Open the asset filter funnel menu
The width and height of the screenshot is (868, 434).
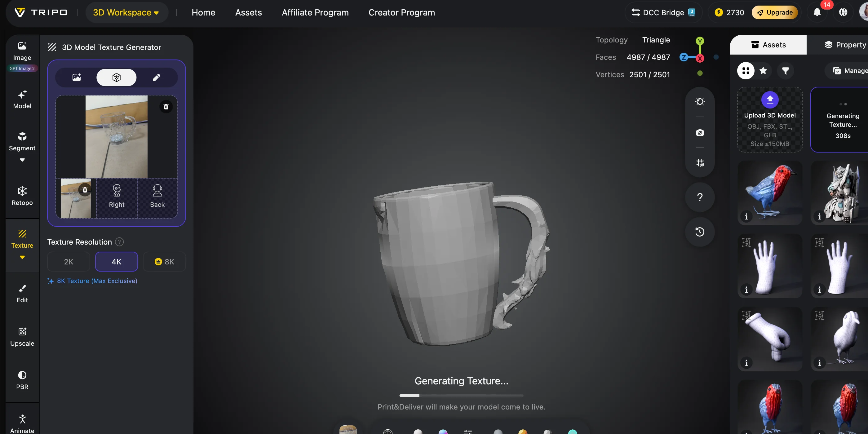click(786, 71)
